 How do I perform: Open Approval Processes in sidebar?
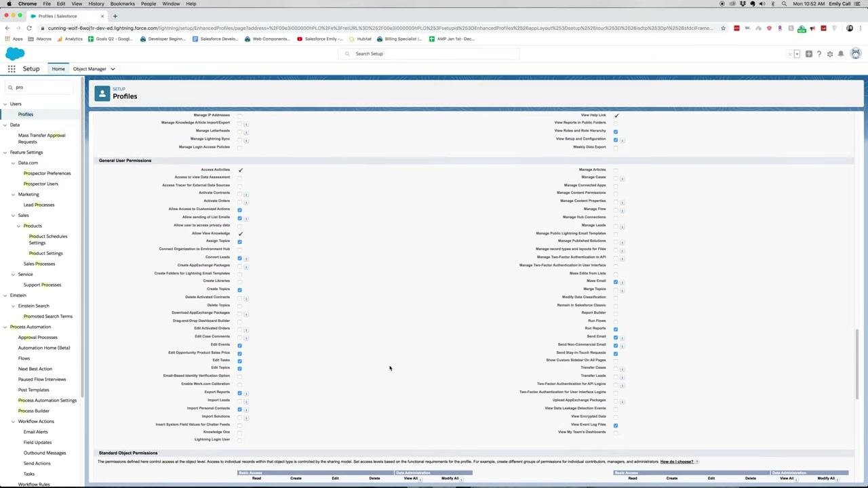tap(38, 338)
